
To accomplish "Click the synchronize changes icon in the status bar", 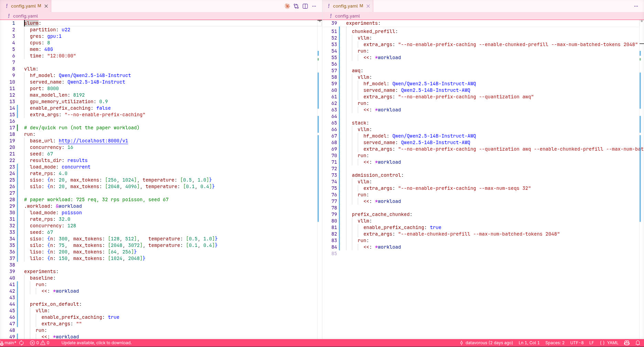I will tap(21, 343).
